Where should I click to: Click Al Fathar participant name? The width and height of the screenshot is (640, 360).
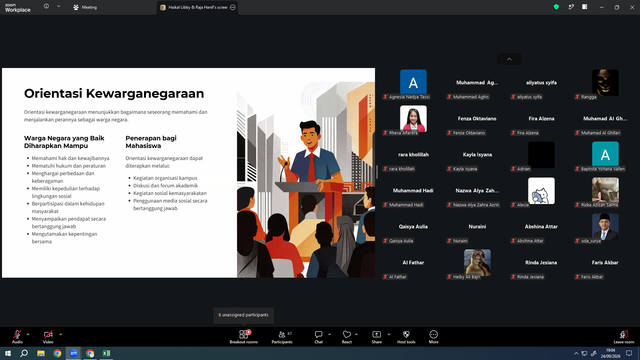click(413, 262)
